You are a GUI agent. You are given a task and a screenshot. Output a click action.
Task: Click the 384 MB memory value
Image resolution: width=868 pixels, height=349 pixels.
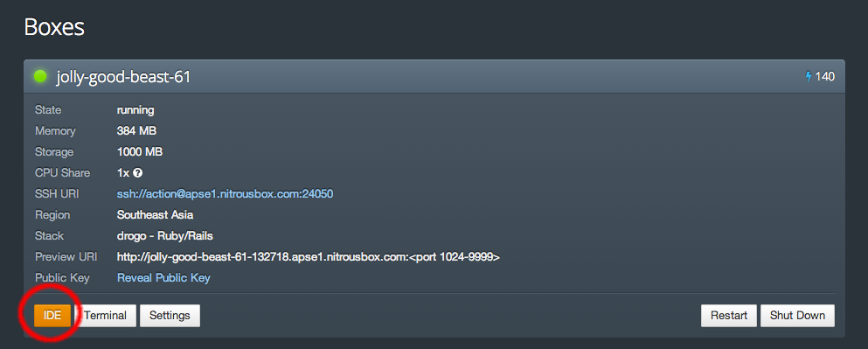click(136, 131)
